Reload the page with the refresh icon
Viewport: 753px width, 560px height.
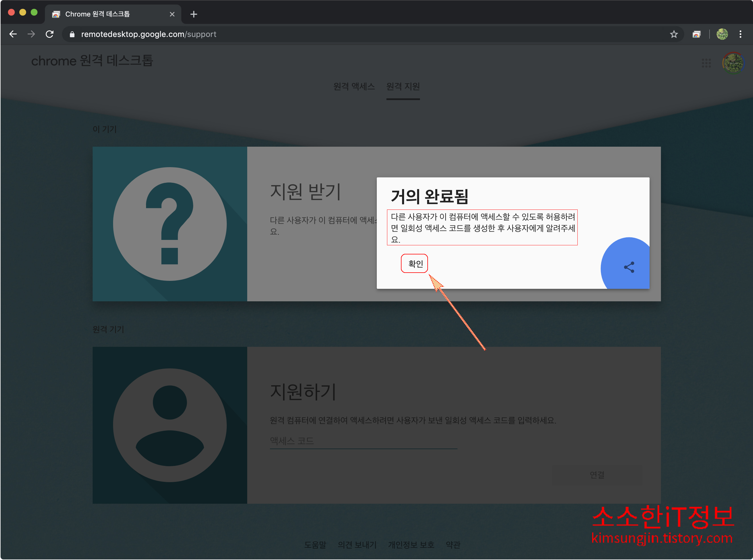(x=49, y=34)
